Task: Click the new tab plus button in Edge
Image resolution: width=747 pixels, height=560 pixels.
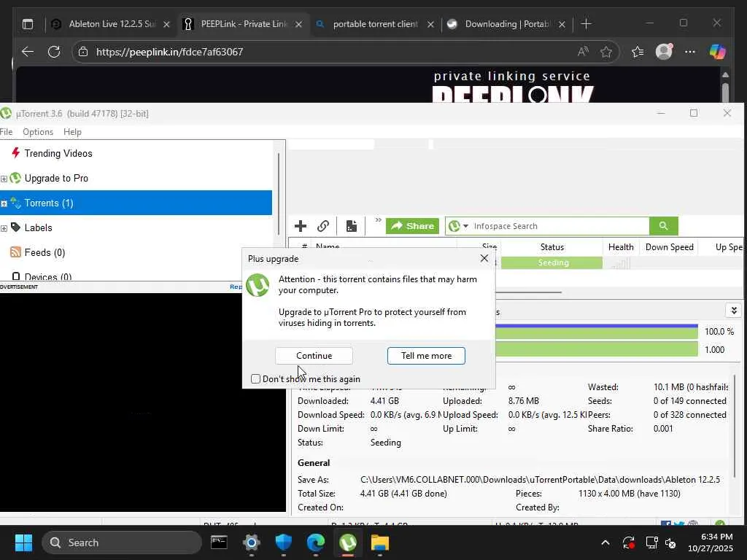Action: (x=587, y=24)
